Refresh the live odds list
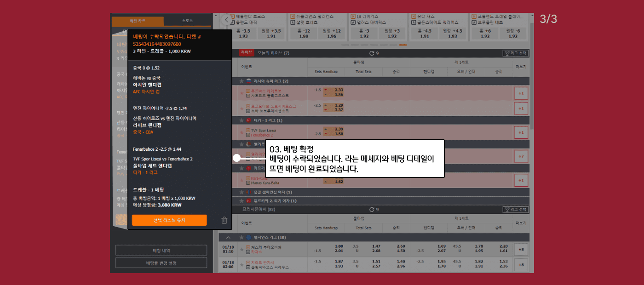 pos(373,53)
